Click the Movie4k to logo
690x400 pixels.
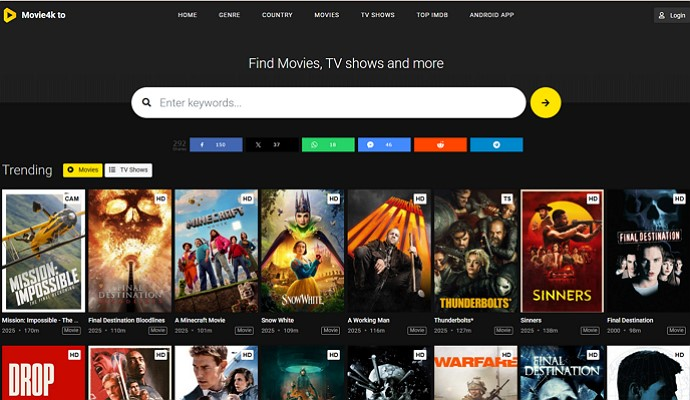click(35, 15)
